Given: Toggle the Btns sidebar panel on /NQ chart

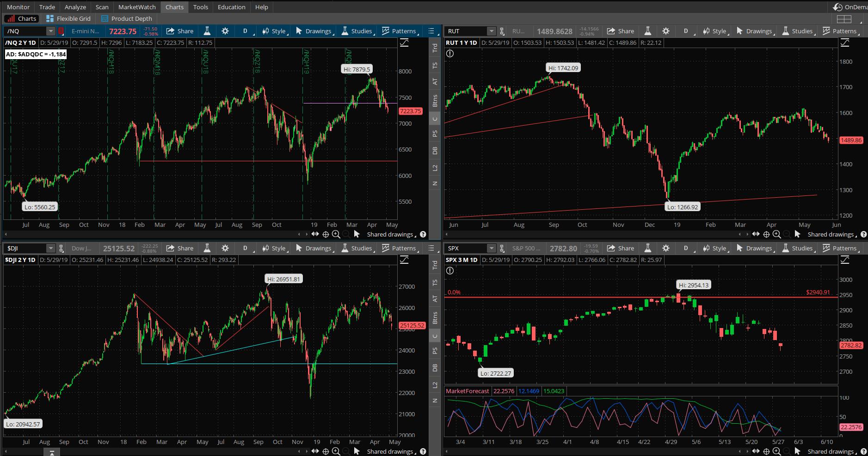Looking at the screenshot, I should (x=435, y=101).
